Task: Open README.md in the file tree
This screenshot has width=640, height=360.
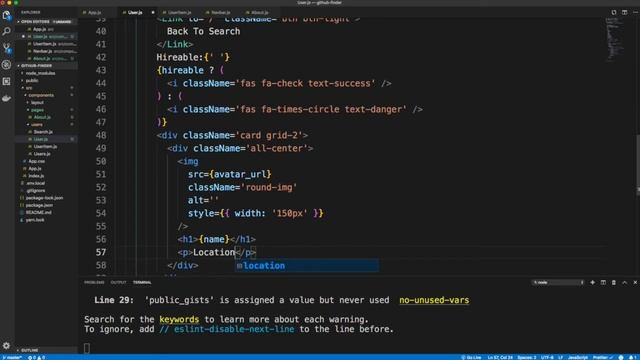Action: (38, 213)
